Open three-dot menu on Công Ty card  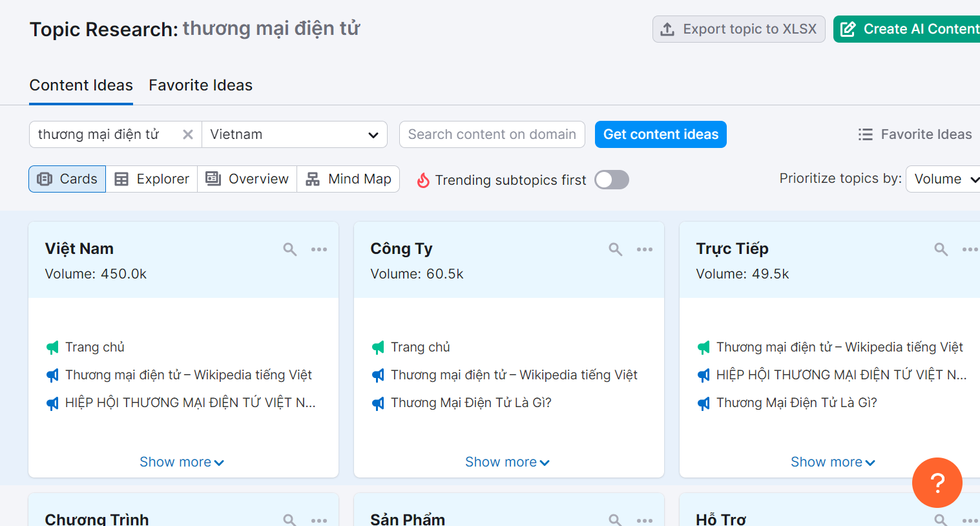[645, 249]
